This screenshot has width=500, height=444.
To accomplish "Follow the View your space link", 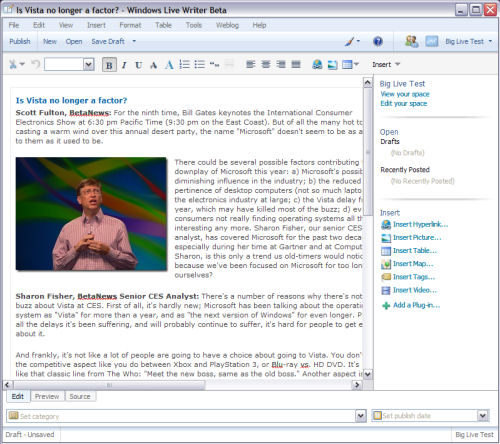I will pos(405,94).
